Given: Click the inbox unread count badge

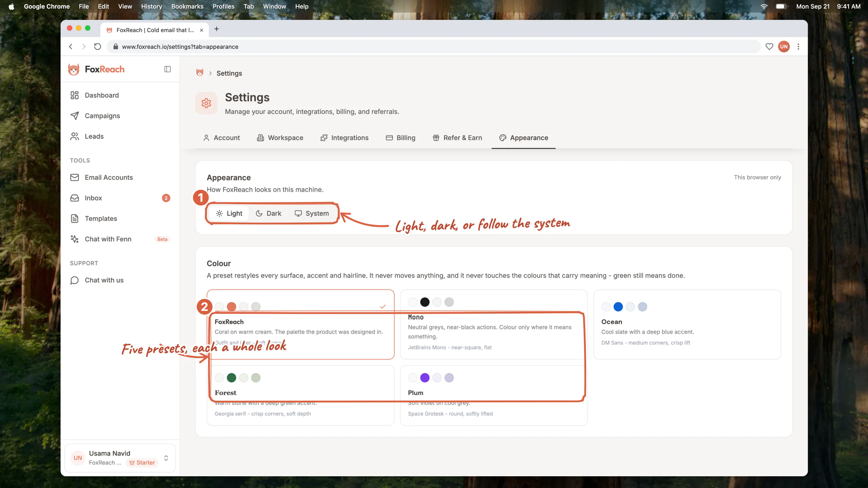Looking at the screenshot, I should (x=166, y=198).
